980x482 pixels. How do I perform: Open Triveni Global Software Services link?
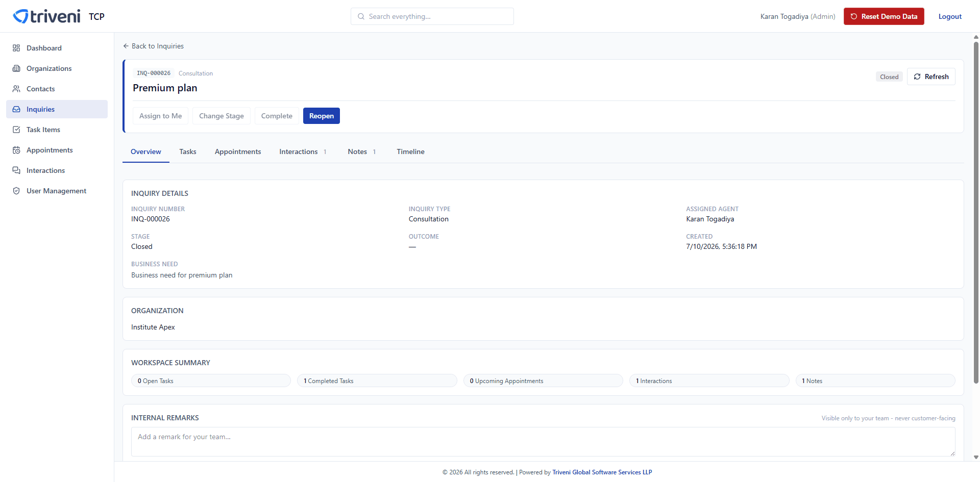[602, 472]
